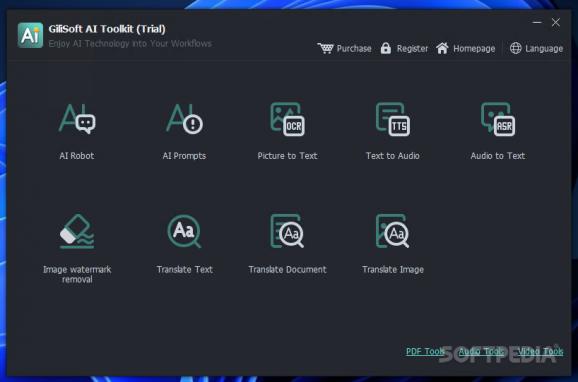
Task: Follow the Audio Tools link
Action: (481, 351)
